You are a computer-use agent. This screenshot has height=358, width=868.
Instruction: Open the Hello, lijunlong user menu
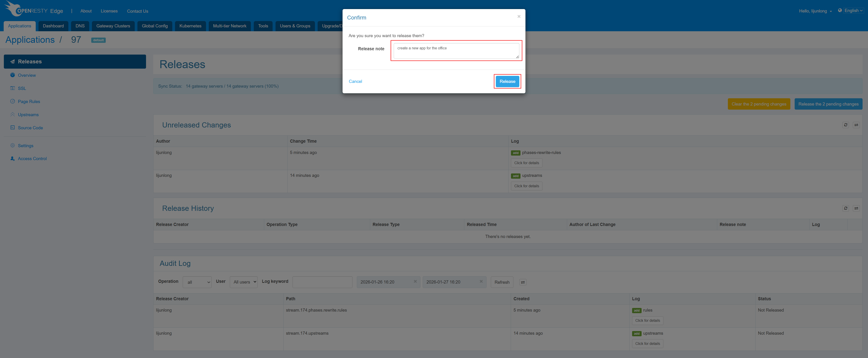[x=815, y=11]
